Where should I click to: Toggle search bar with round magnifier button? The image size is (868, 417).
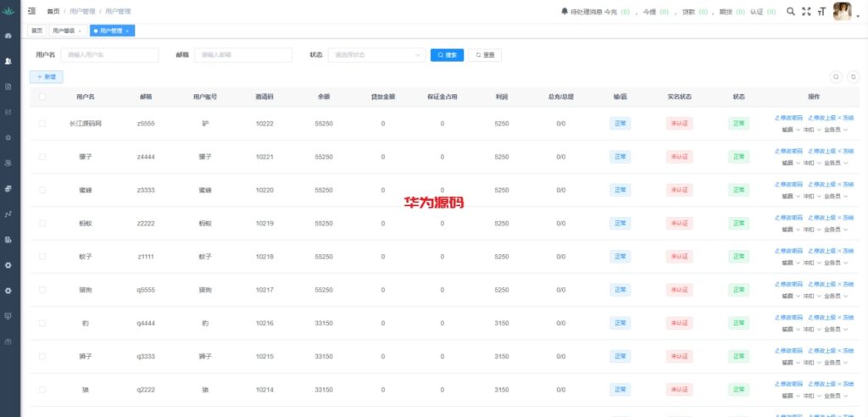(x=837, y=77)
